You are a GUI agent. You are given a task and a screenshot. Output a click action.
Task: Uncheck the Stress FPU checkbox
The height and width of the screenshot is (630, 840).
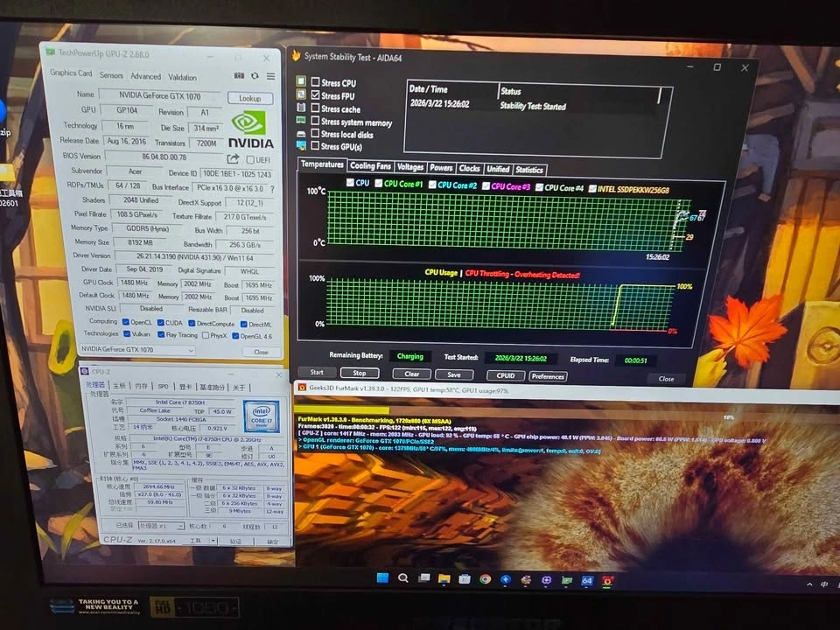tap(315, 96)
